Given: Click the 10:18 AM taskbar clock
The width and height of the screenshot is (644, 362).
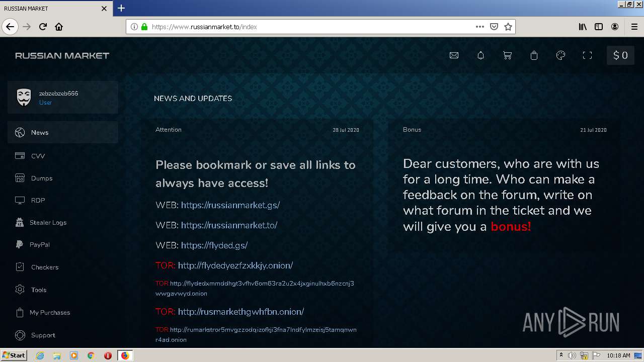Looking at the screenshot, I should coord(618,355).
